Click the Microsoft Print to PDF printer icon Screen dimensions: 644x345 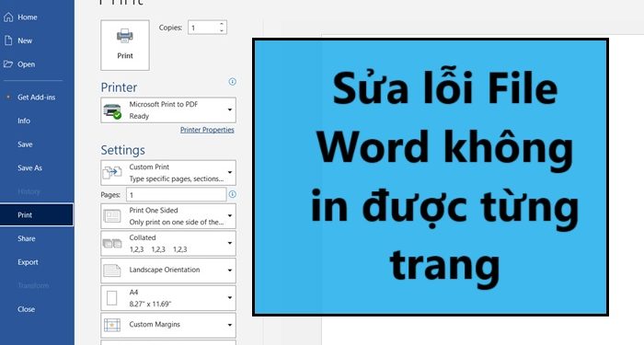tap(112, 110)
